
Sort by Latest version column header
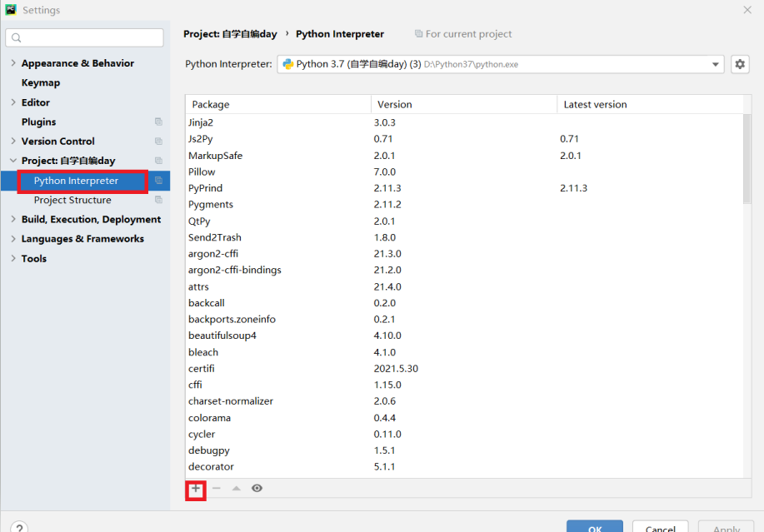click(x=651, y=104)
